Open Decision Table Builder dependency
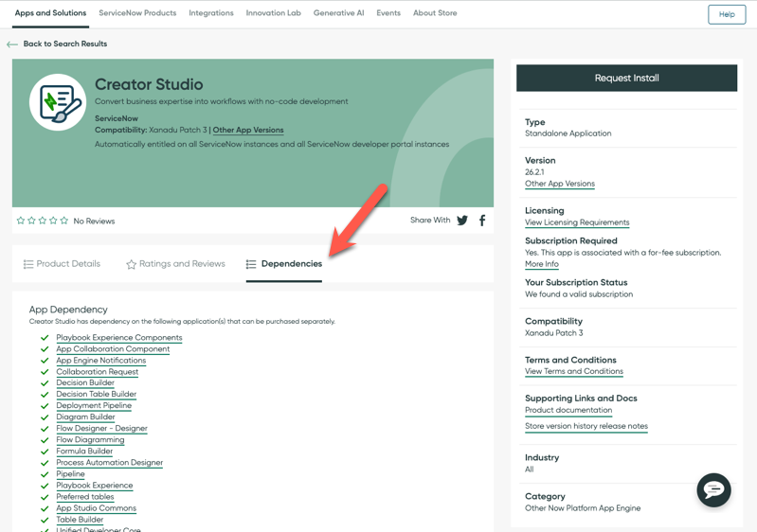The image size is (757, 532). pos(96,394)
